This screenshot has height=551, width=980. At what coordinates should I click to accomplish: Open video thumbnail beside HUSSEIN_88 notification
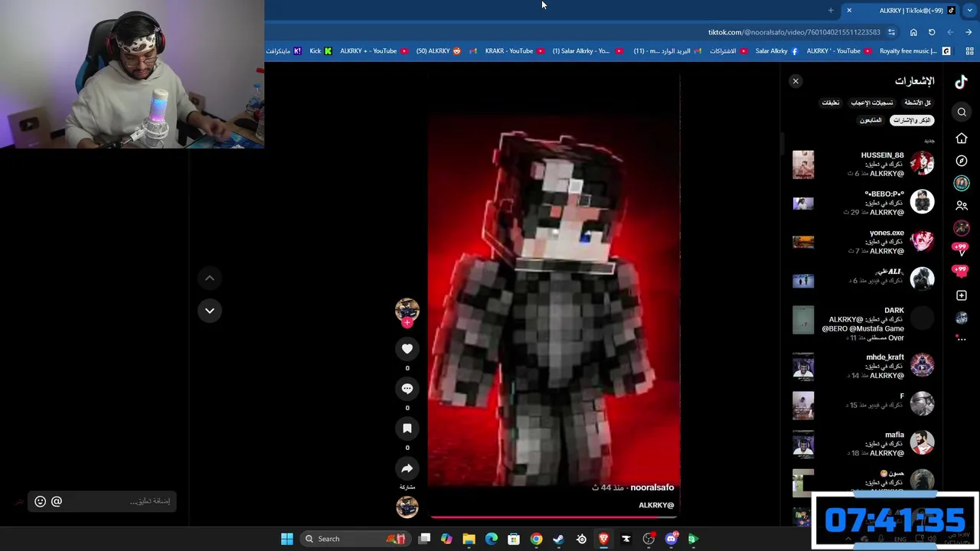[803, 165]
